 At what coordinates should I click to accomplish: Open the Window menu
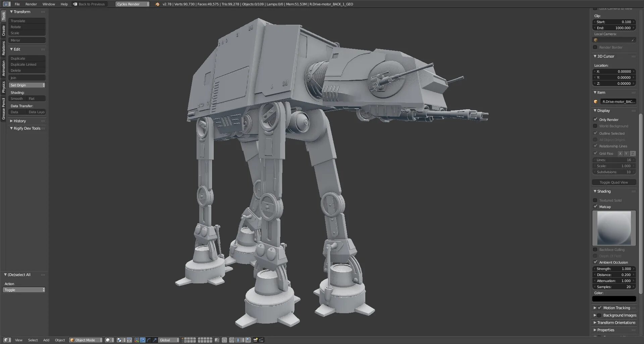[49, 4]
